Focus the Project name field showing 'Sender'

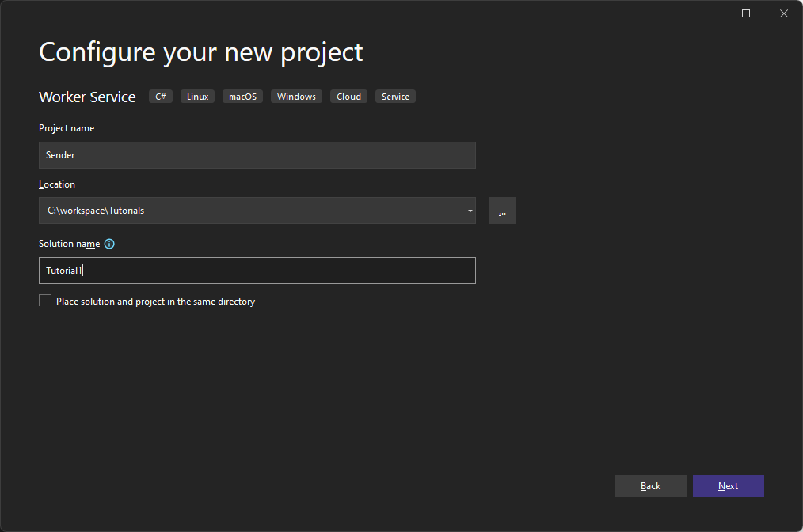tap(257, 155)
